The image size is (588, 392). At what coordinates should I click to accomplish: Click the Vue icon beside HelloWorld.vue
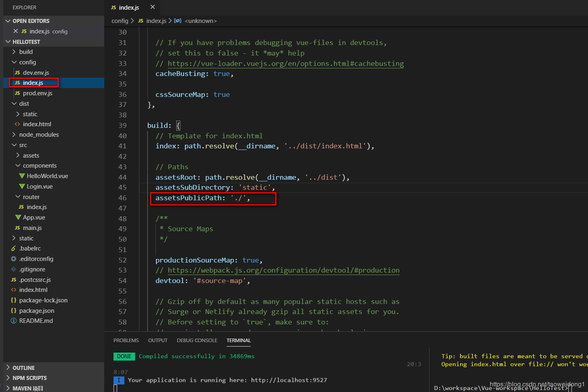(x=22, y=176)
